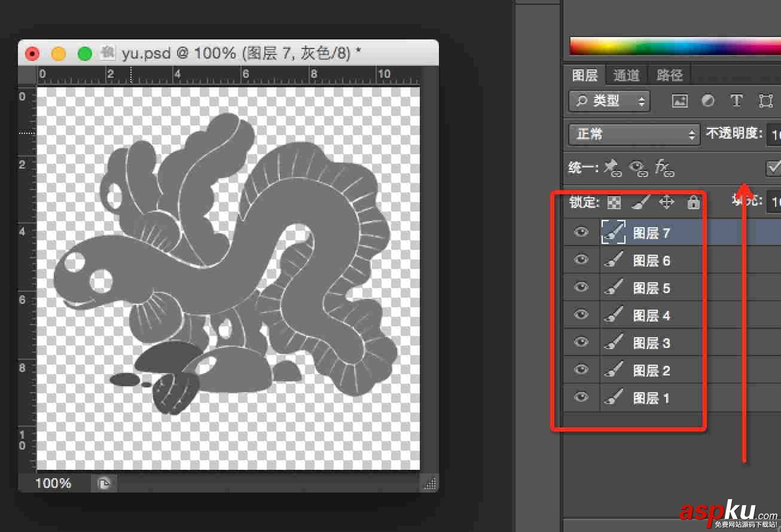The image size is (781, 532).
Task: Hide 图层 7 using its eye icon
Action: 581,232
